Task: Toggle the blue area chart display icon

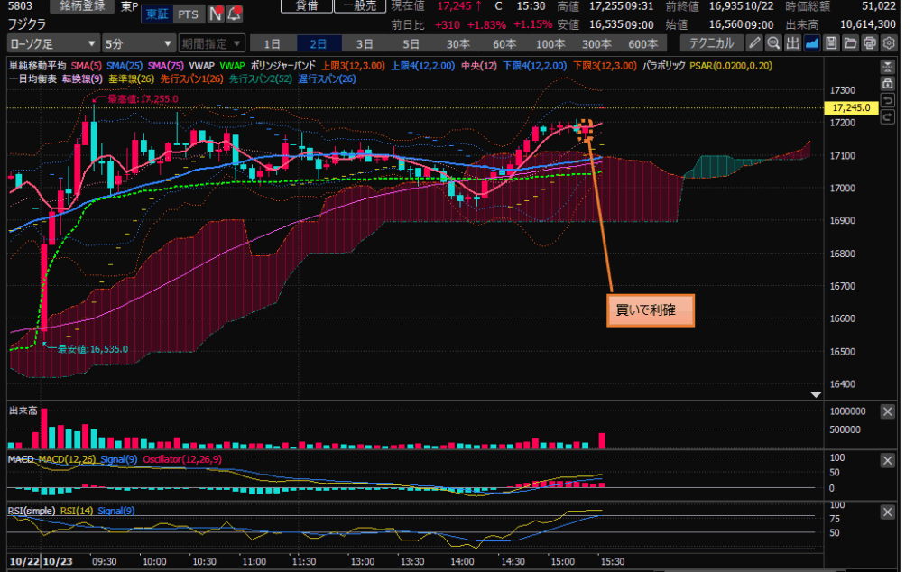Action: click(812, 42)
